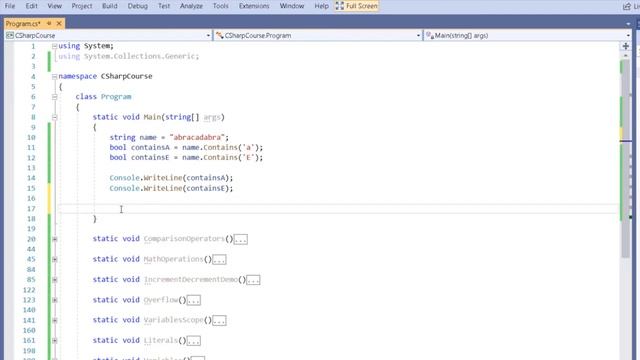Screen dimensions: 640x360
Task: Click the Literals method name
Action: pos(161,340)
